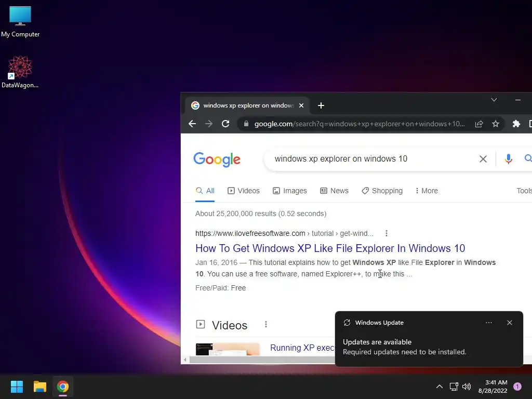Click the Videos section heading

point(230,325)
